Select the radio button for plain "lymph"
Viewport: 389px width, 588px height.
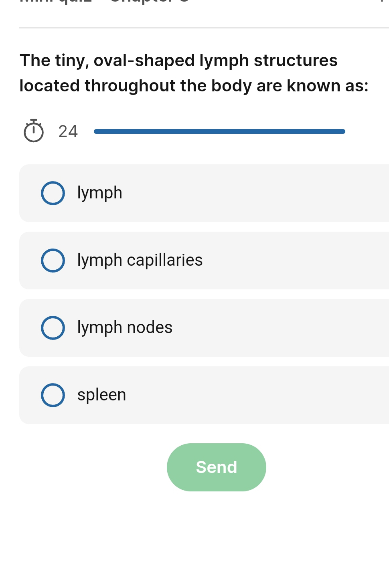(53, 193)
